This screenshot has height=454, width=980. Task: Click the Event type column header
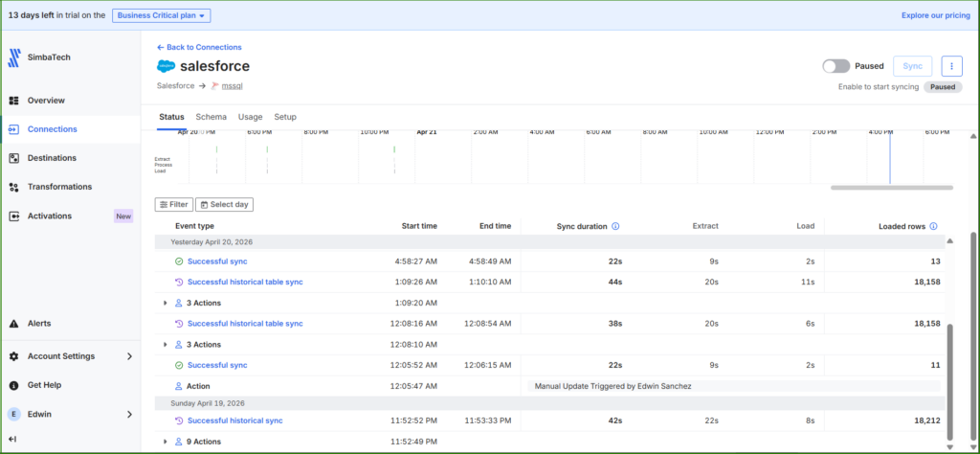(x=194, y=226)
